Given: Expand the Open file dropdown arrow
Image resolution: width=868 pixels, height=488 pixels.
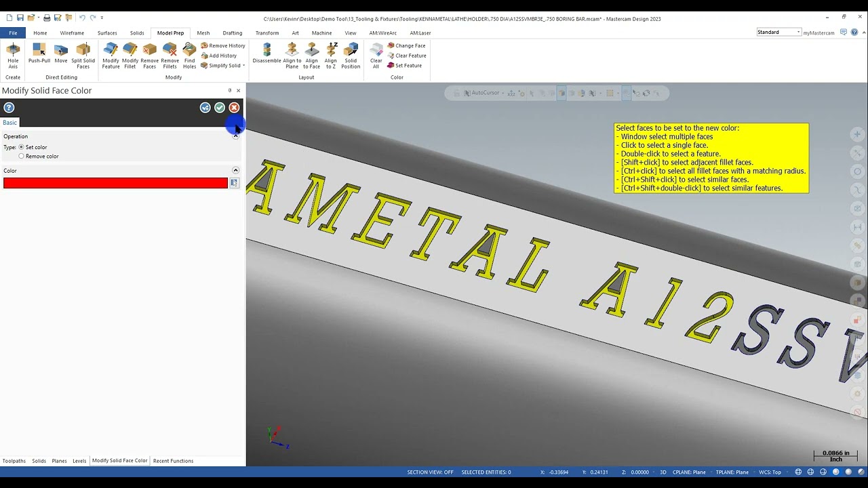Looking at the screenshot, I should pyautogui.click(x=37, y=18).
